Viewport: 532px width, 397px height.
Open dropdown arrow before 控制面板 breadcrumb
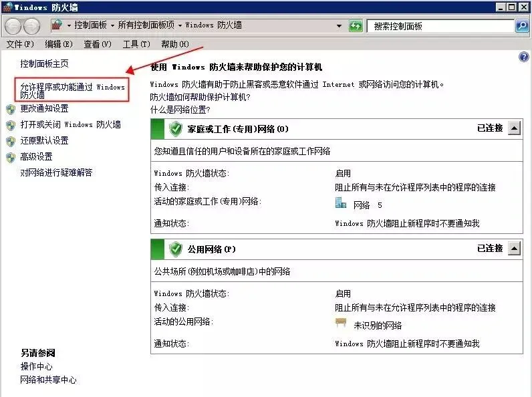[x=69, y=26]
